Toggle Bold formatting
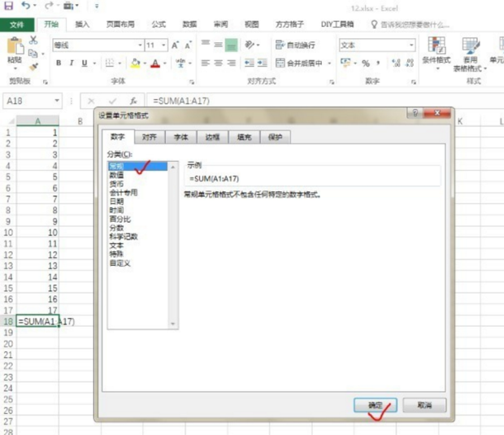Screen dimensions: 504x435 click(59, 63)
